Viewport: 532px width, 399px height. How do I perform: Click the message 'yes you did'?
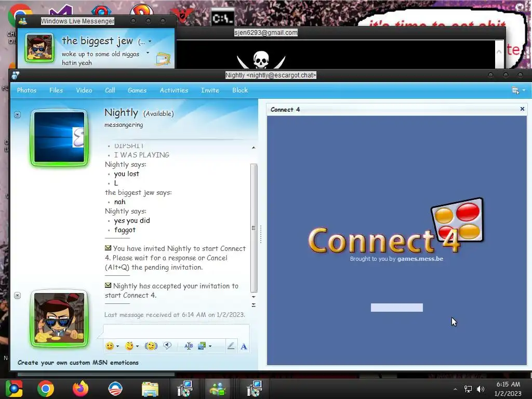coord(132,220)
